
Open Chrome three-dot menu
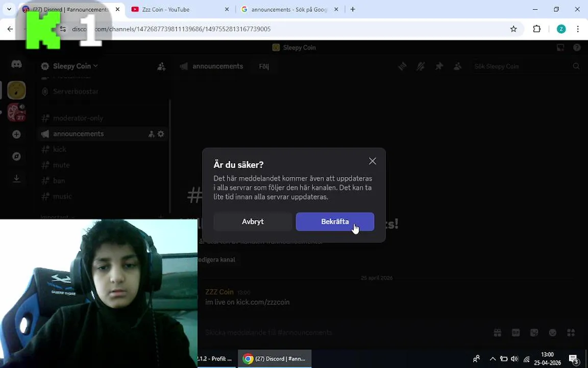(577, 29)
